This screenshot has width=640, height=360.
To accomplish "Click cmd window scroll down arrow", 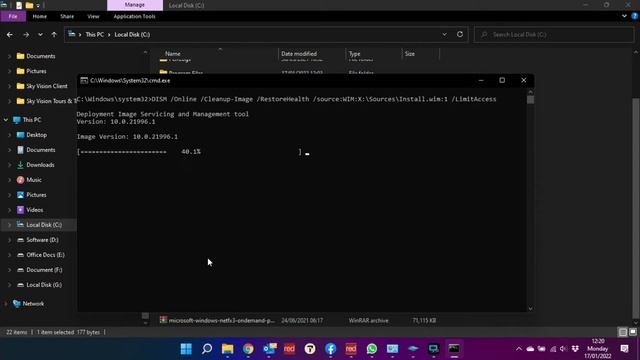I will coord(530,309).
